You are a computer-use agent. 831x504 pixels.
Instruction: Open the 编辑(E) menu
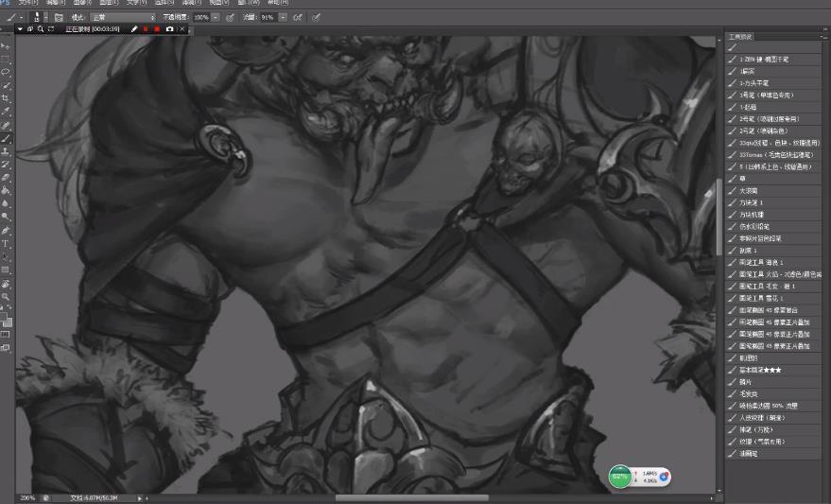55,3
